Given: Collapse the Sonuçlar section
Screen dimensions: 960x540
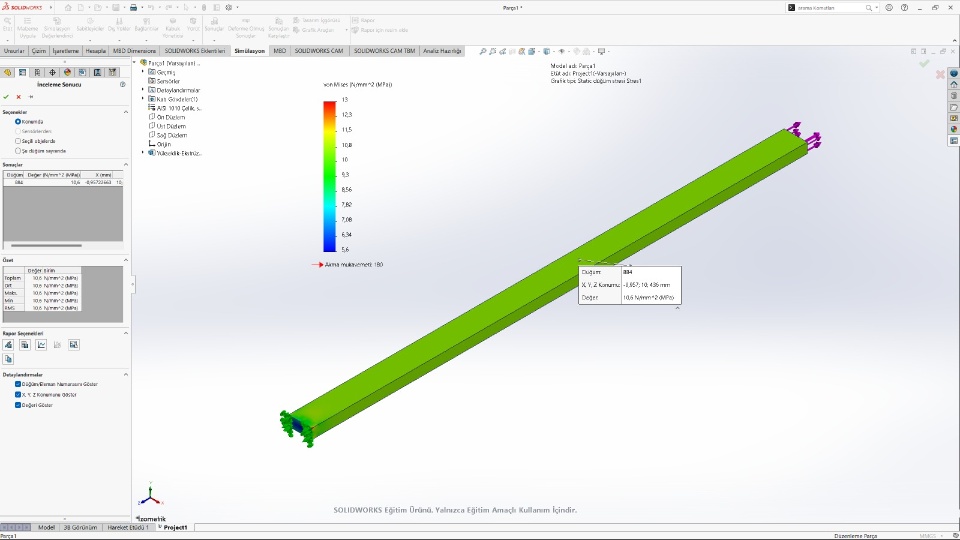Looking at the screenshot, I should click(x=126, y=165).
